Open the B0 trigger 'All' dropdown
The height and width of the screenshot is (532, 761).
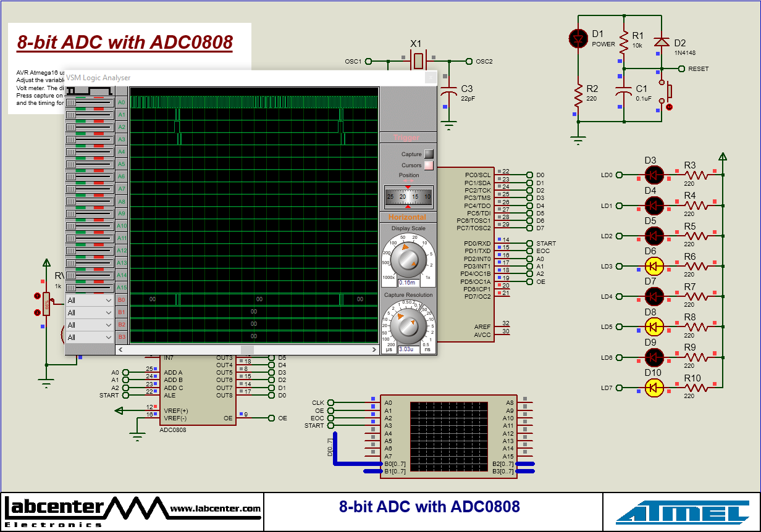[x=89, y=299]
